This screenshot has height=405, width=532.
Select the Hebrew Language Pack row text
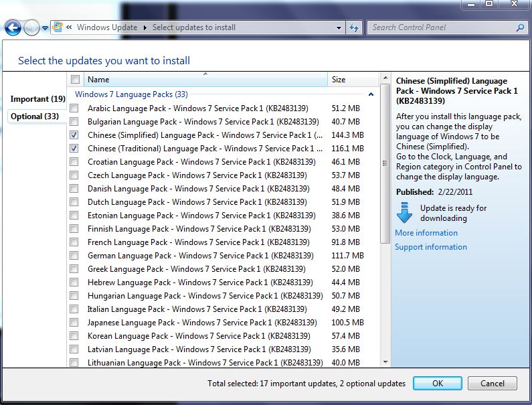point(200,282)
